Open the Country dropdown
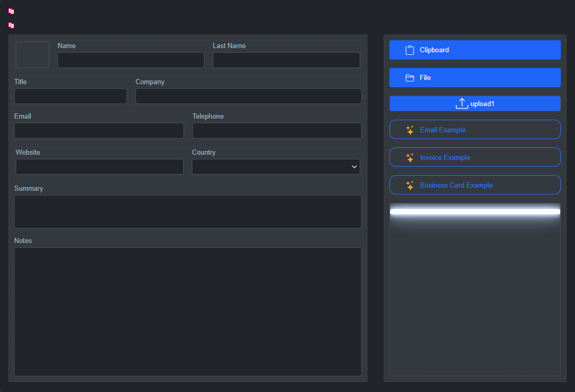The height and width of the screenshot is (392, 575). pyautogui.click(x=276, y=167)
